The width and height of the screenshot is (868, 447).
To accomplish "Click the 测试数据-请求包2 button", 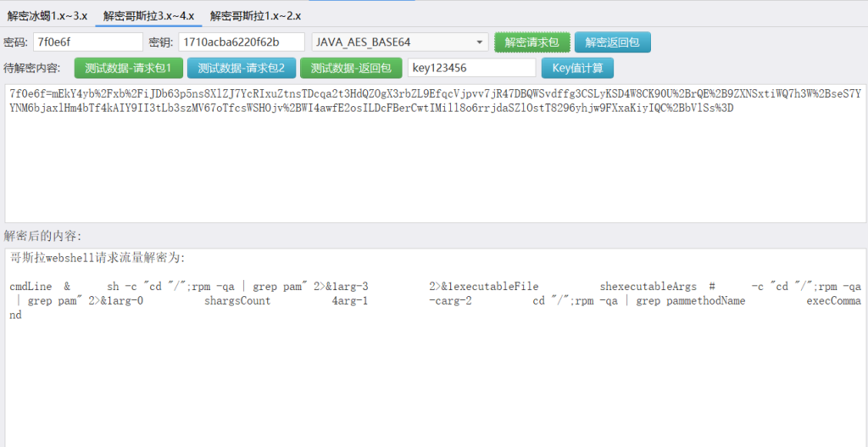I will (241, 68).
